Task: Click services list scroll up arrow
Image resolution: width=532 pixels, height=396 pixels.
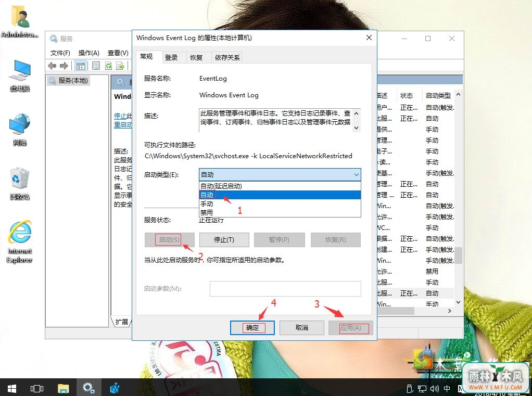Action: [459, 94]
